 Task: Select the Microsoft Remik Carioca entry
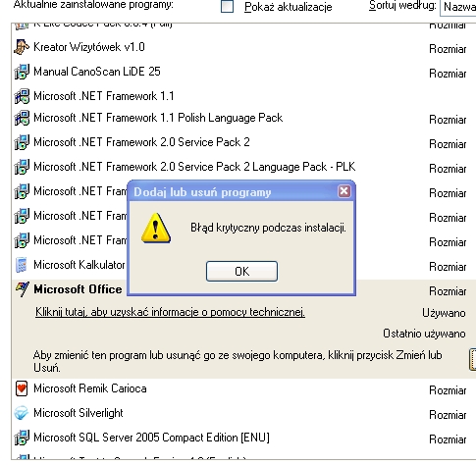pyautogui.click(x=240, y=388)
